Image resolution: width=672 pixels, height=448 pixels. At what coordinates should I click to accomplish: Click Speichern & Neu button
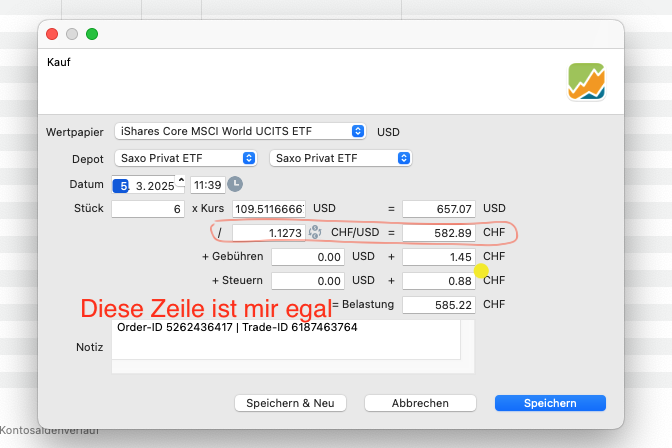point(290,403)
